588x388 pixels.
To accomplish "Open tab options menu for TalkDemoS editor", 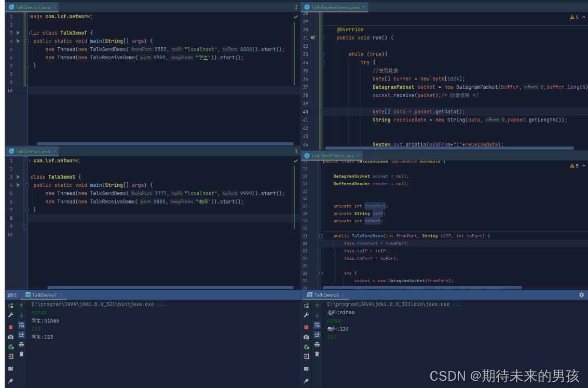I will [x=296, y=151].
